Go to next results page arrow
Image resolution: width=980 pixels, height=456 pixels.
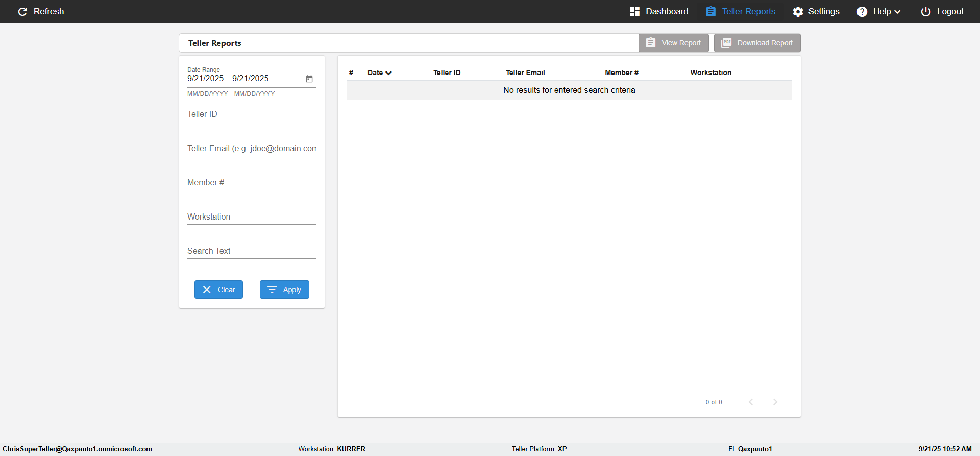tap(775, 402)
